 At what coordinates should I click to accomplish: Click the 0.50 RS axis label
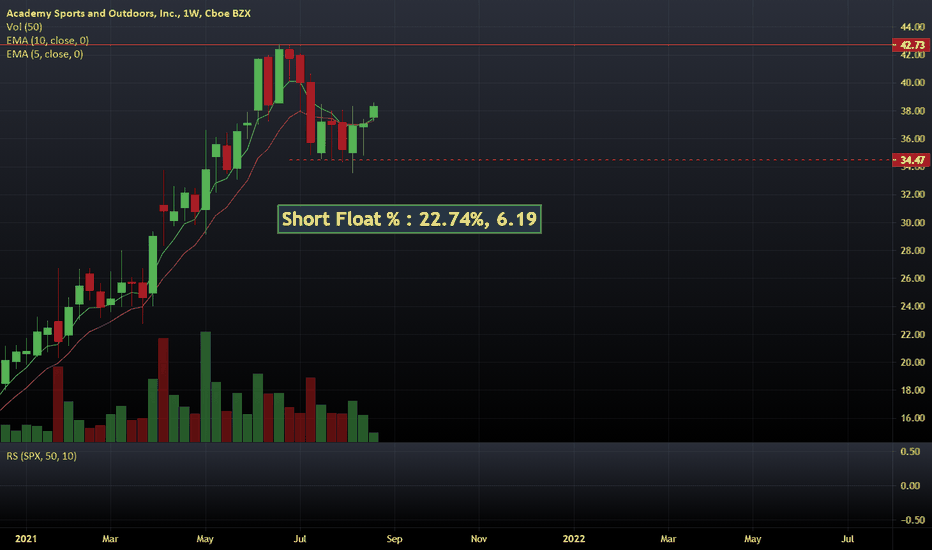[x=910, y=452]
